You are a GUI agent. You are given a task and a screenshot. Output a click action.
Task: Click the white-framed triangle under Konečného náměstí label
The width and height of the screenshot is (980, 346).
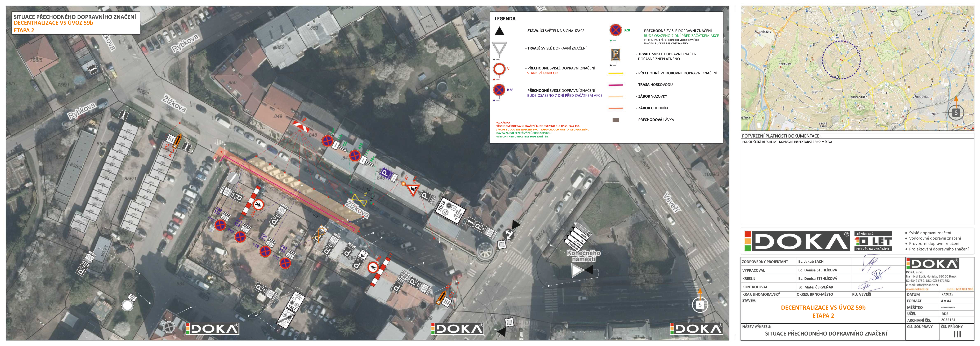click(x=577, y=270)
